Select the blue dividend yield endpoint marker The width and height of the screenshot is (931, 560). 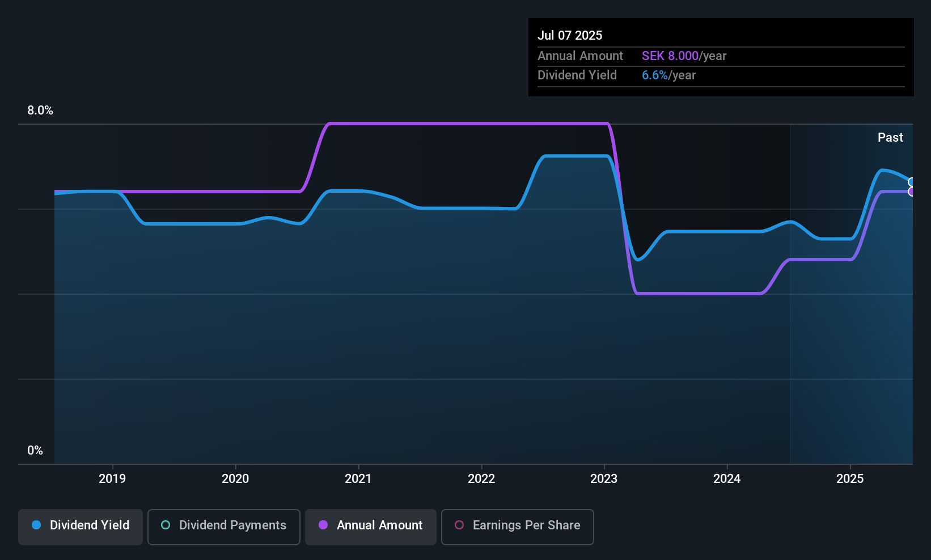[x=912, y=182]
